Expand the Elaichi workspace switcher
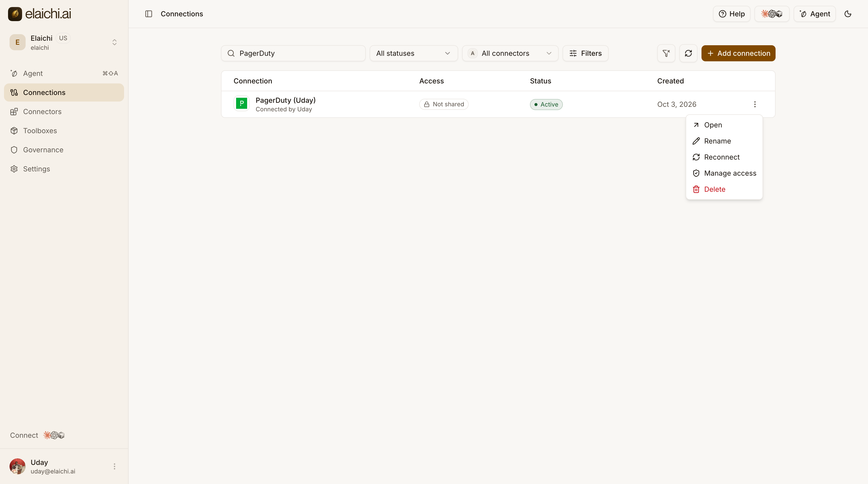 [64, 42]
